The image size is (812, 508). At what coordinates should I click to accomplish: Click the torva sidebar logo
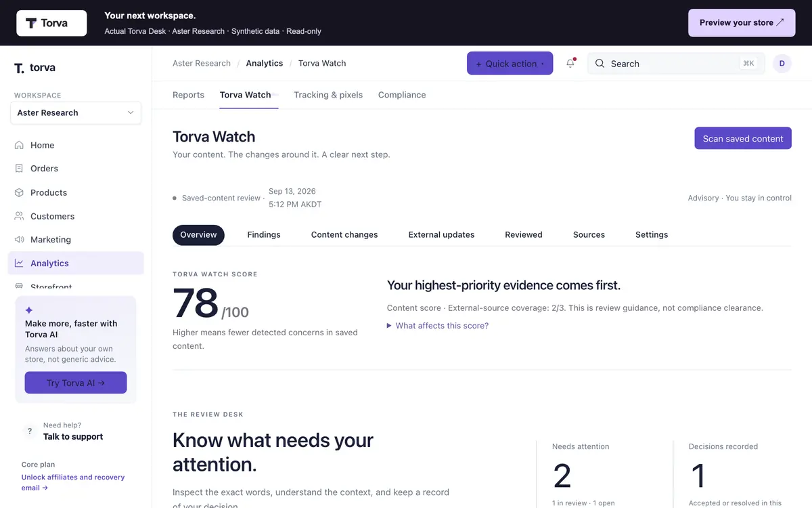35,68
